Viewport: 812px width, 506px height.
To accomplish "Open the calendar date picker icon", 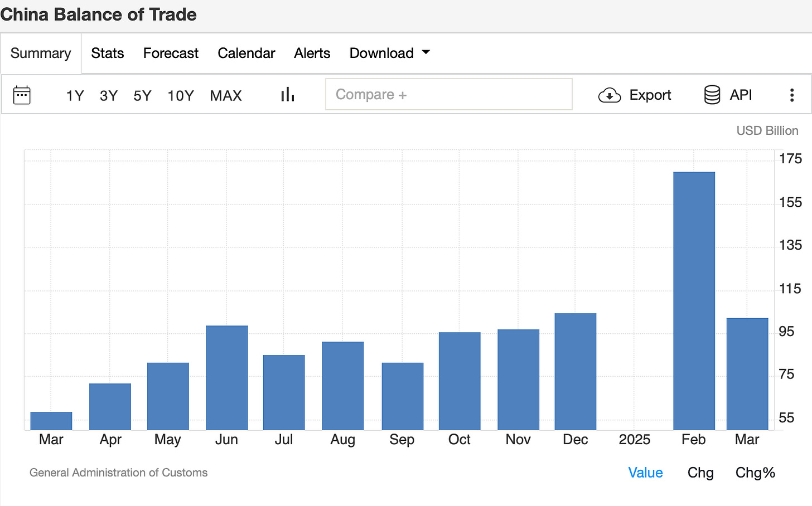I will point(22,95).
